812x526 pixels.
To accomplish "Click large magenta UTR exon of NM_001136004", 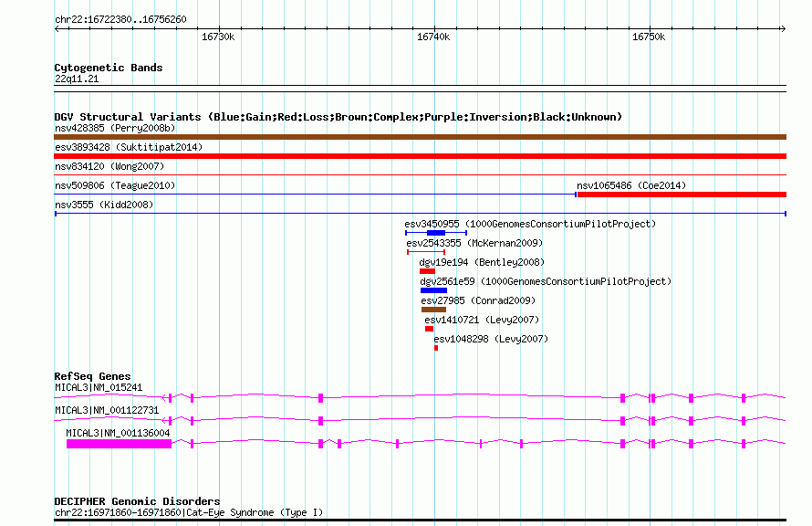I will tap(120, 444).
